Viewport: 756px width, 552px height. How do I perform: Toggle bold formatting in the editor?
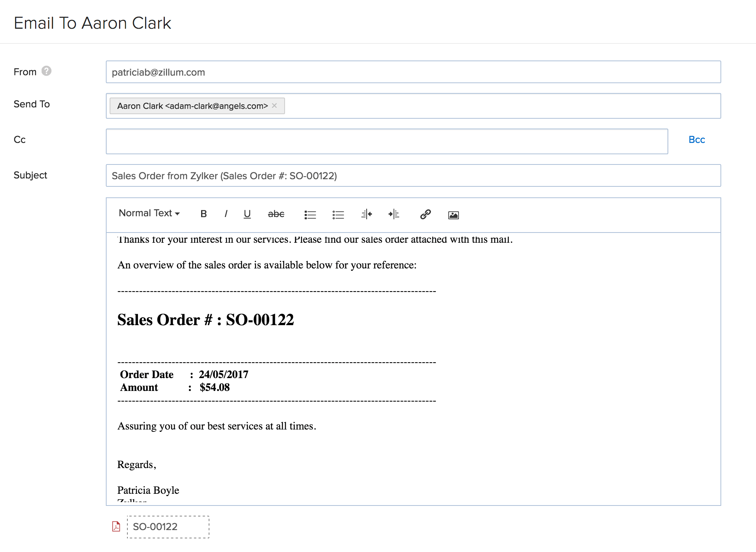pos(203,214)
